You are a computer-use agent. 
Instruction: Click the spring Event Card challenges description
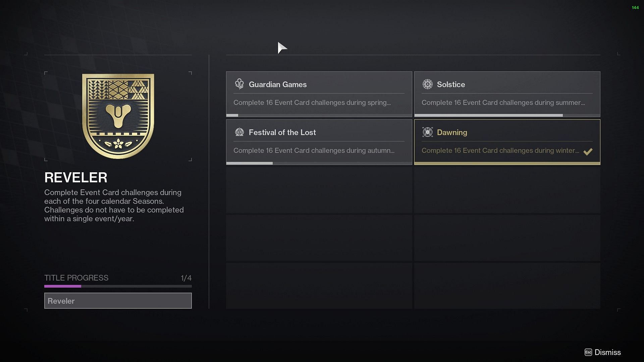pyautogui.click(x=312, y=103)
